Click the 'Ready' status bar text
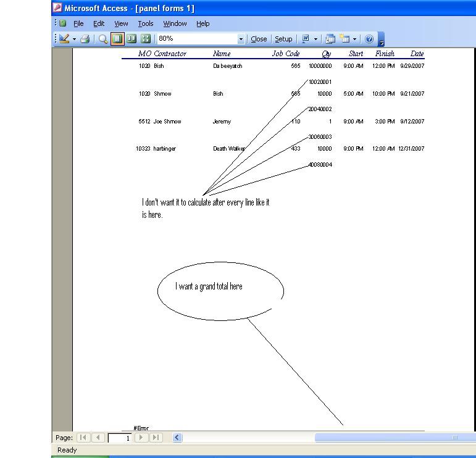Viewport: 476px width, 458px height. point(67,450)
